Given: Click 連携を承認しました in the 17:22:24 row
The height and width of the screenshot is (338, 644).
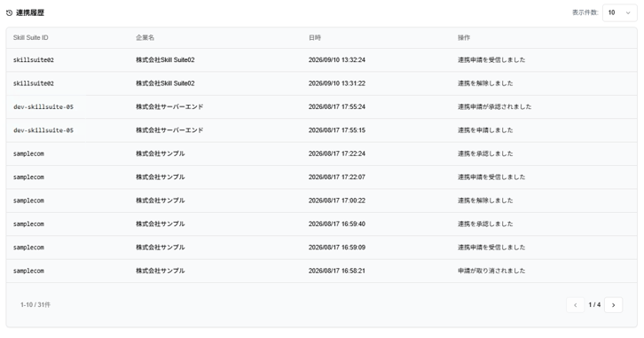Looking at the screenshot, I should pyautogui.click(x=485, y=153).
